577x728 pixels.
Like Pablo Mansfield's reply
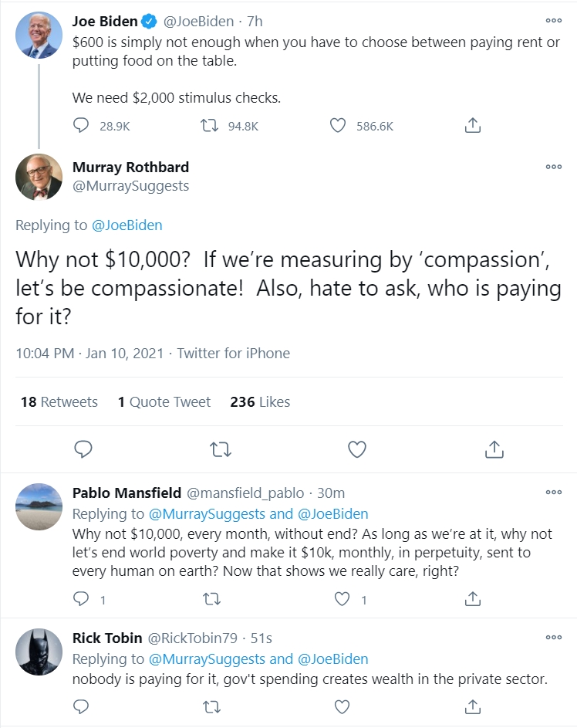point(342,599)
